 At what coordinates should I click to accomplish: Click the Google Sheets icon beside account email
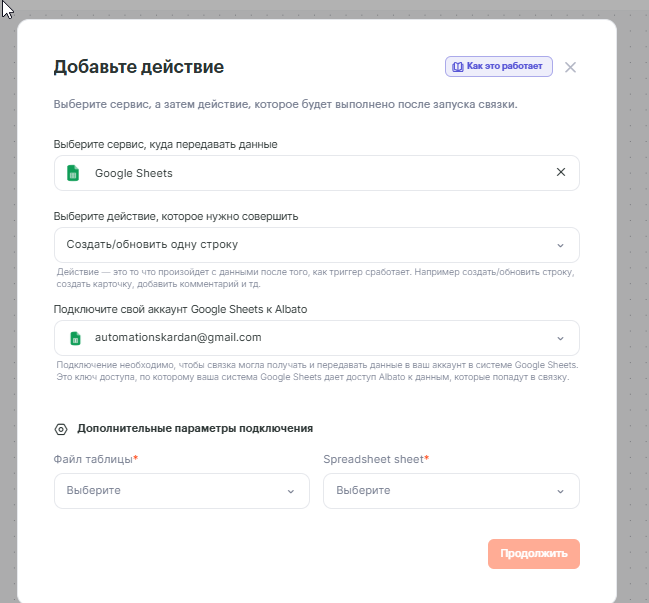[x=73, y=338]
